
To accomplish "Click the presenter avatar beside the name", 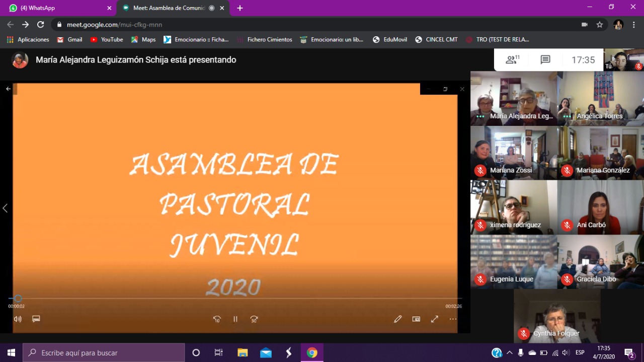I will (x=20, y=60).
